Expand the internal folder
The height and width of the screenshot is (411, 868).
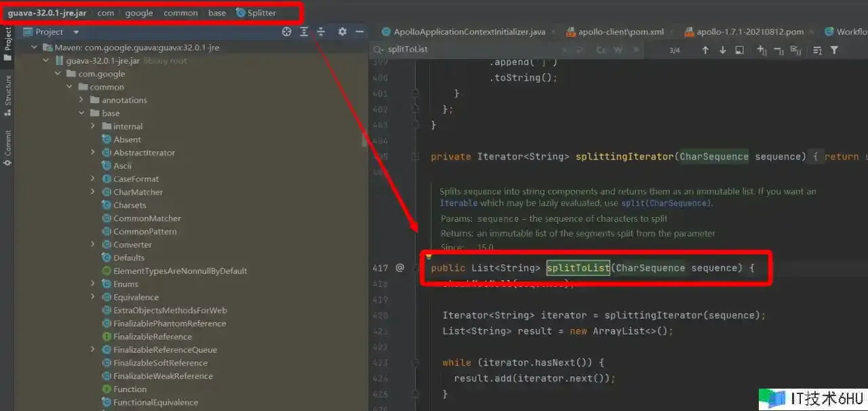click(93, 126)
